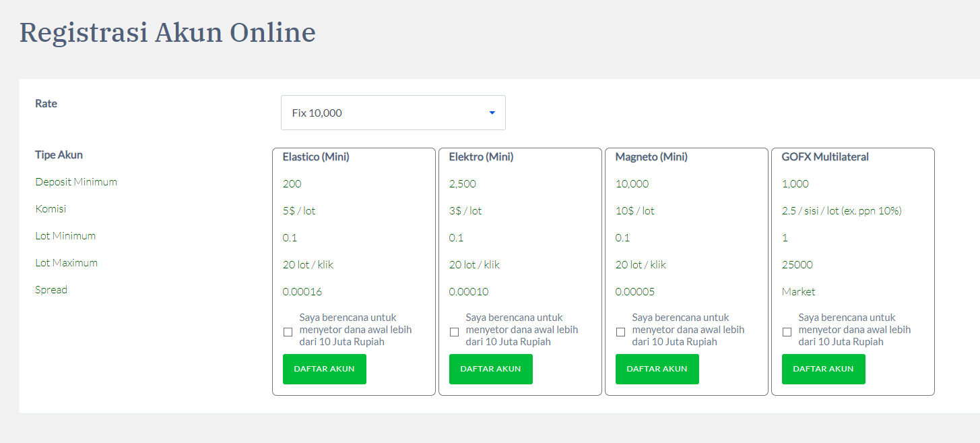Click the Registrasi Akun Online page heading
The height and width of the screenshot is (443, 980).
point(167,32)
